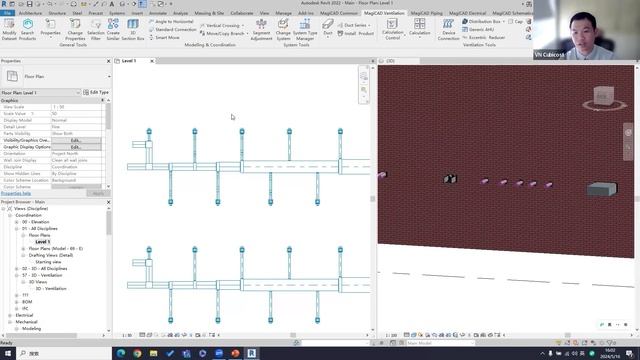Open File Explorer from the taskbar

[x=153, y=353]
